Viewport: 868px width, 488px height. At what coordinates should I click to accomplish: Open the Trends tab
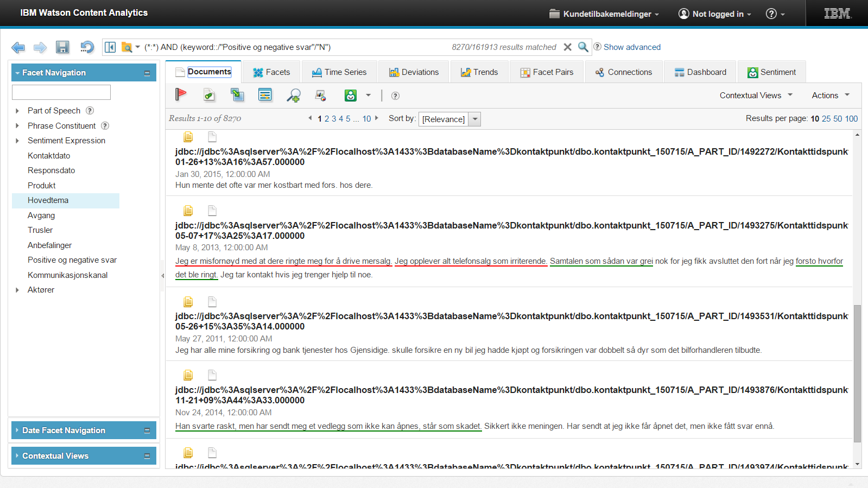click(x=479, y=72)
